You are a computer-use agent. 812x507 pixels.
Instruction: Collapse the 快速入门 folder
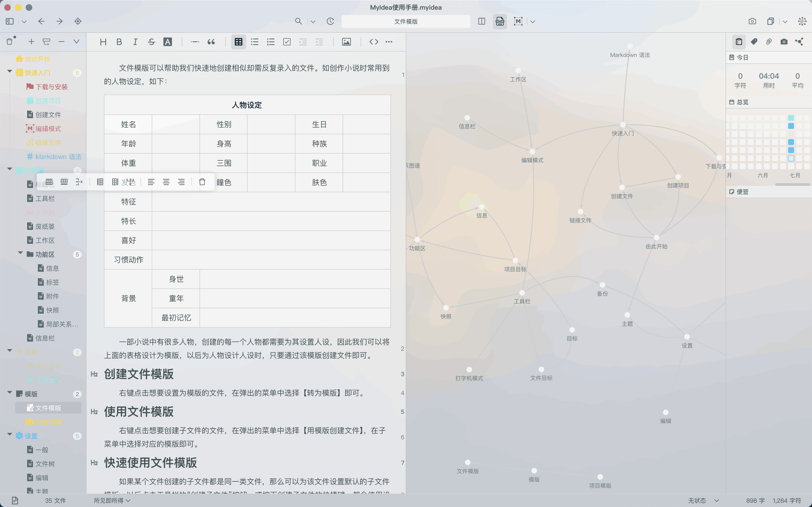click(10, 72)
